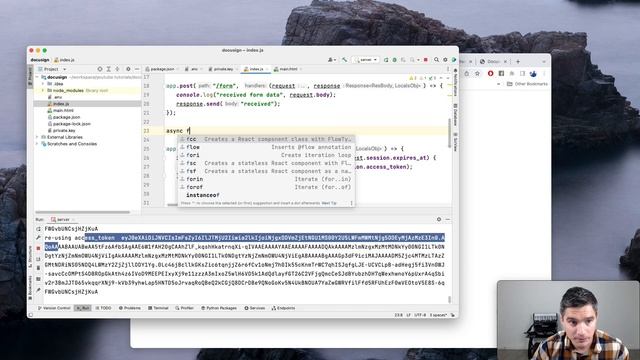Click the Rerun icon in Run panel gutter
640x360 pixels.
pyautogui.click(x=38, y=229)
